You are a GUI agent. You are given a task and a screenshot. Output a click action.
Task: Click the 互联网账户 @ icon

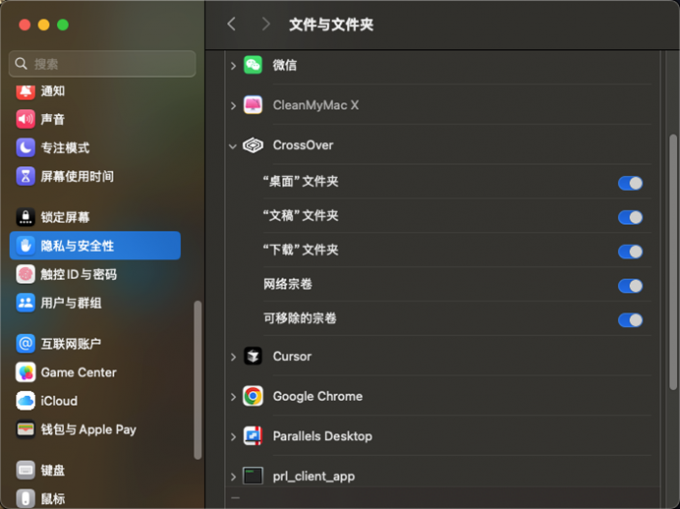(x=26, y=344)
